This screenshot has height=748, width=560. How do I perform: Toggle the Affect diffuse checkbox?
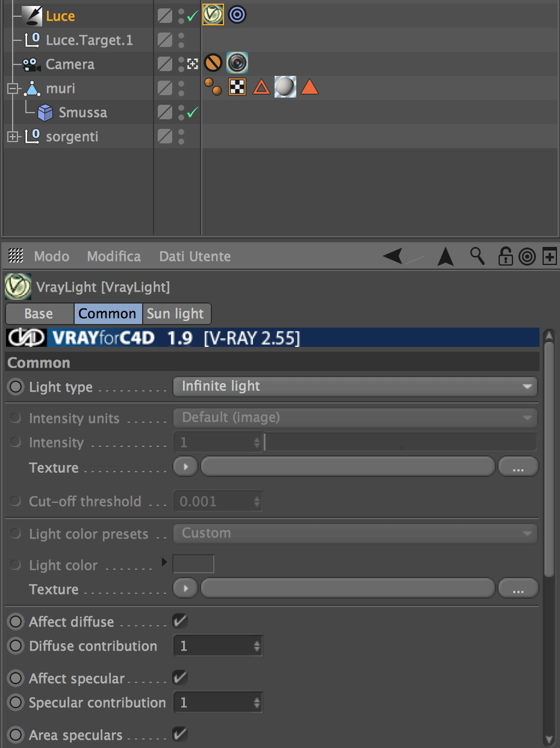tap(180, 621)
